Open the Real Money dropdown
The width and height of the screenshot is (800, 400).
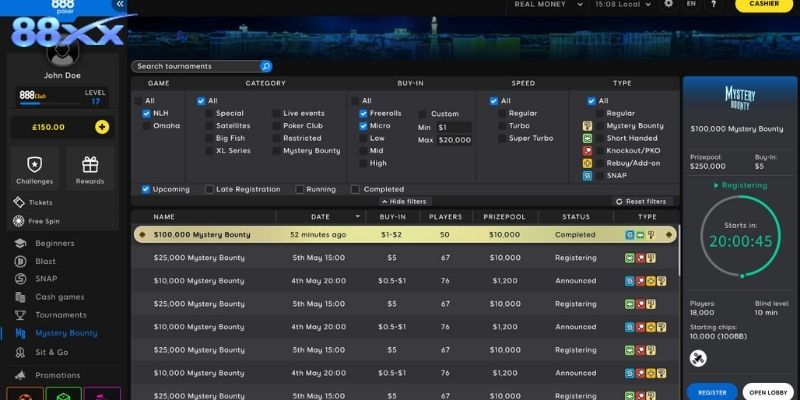tap(548, 4)
